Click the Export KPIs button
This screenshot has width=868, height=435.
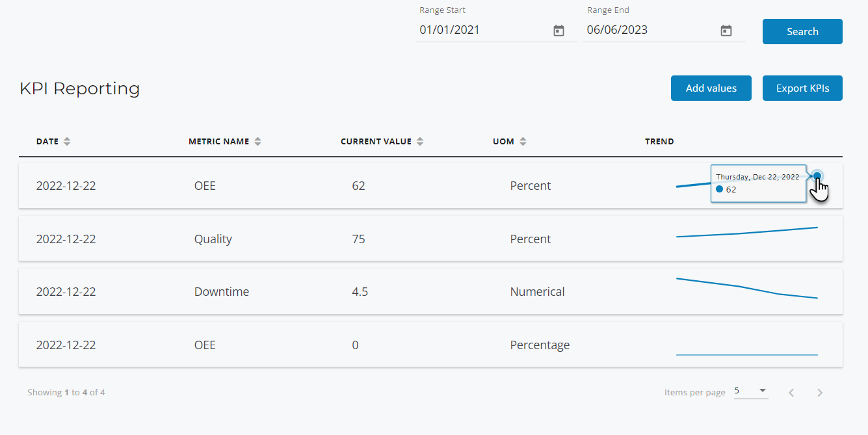point(802,88)
